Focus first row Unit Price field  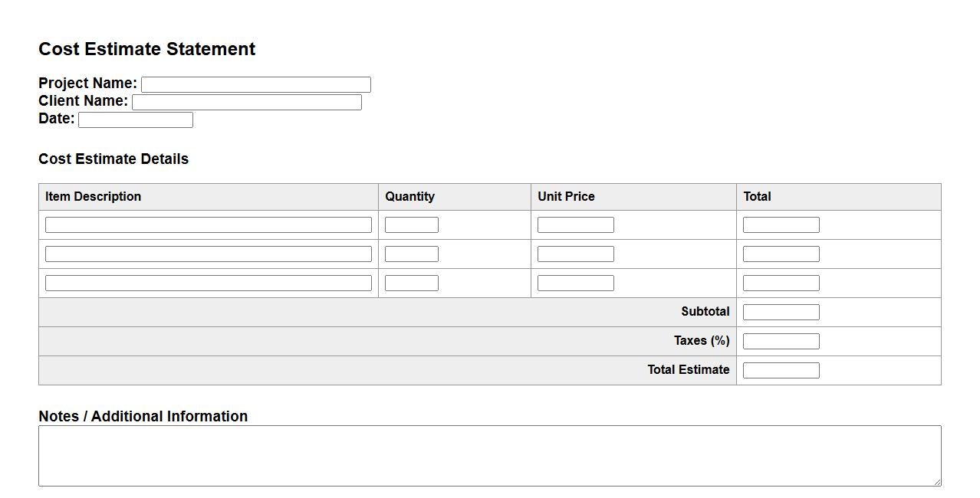point(575,224)
